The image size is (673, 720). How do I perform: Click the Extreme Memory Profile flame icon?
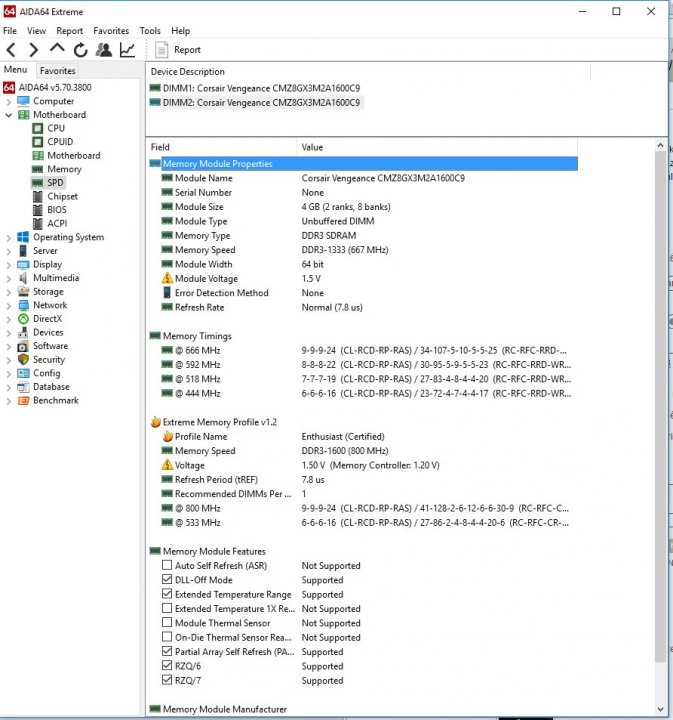click(x=156, y=422)
